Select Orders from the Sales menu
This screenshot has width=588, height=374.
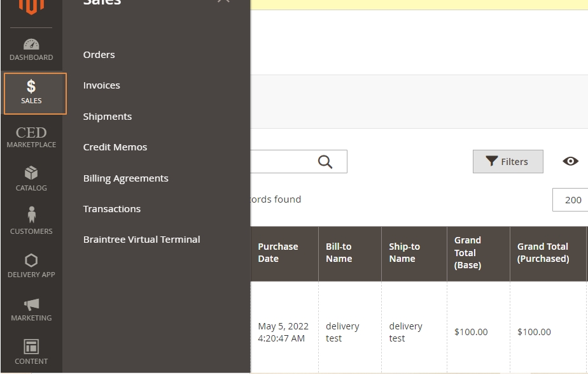[99, 55]
